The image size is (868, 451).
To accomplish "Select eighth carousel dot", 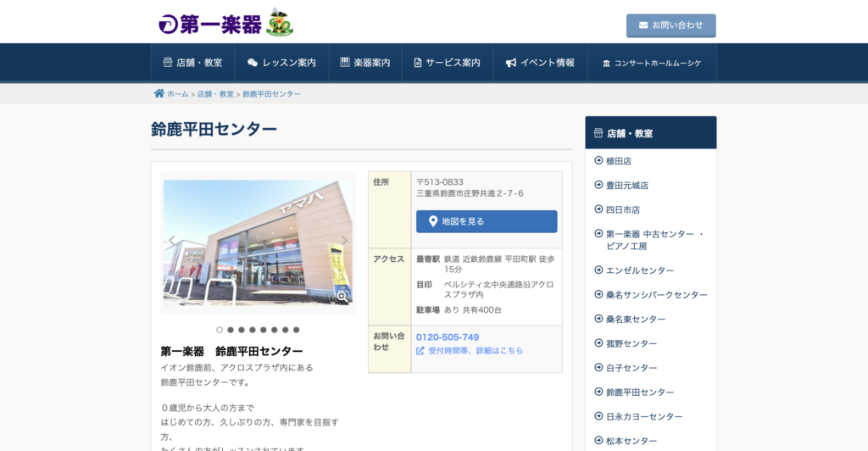I will click(x=296, y=330).
